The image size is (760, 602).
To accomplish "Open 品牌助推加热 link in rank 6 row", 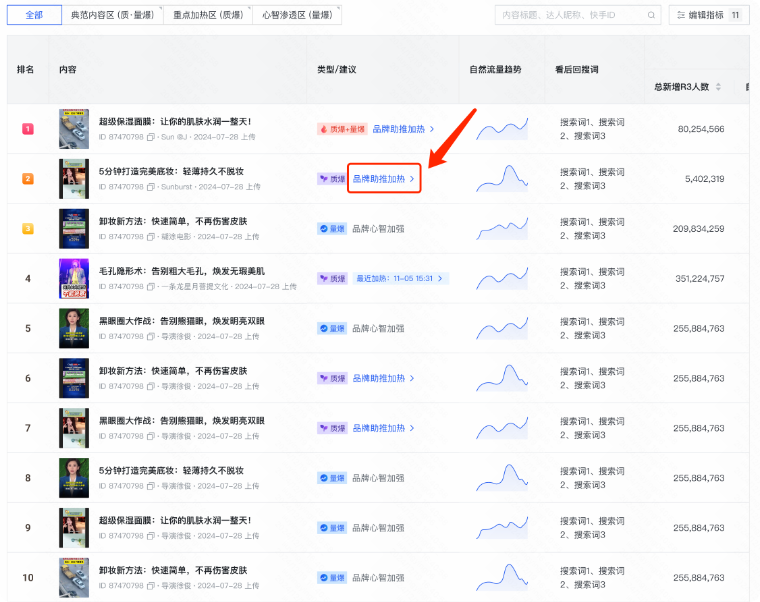I will (x=383, y=379).
